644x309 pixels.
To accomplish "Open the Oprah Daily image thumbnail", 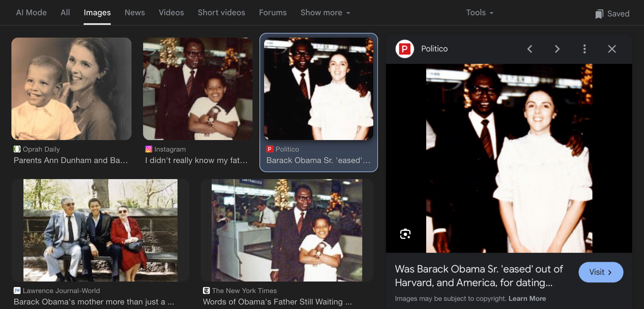I will click(x=71, y=89).
